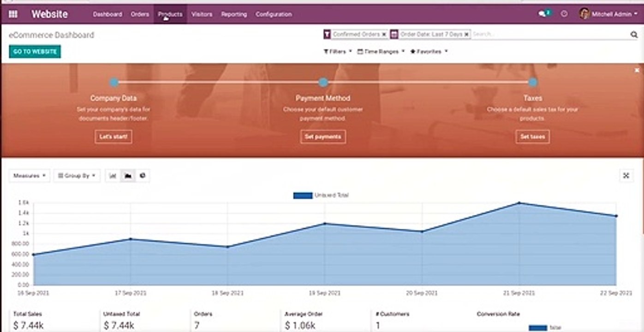
Task: Click the Payment Method step circle
Action: click(323, 83)
